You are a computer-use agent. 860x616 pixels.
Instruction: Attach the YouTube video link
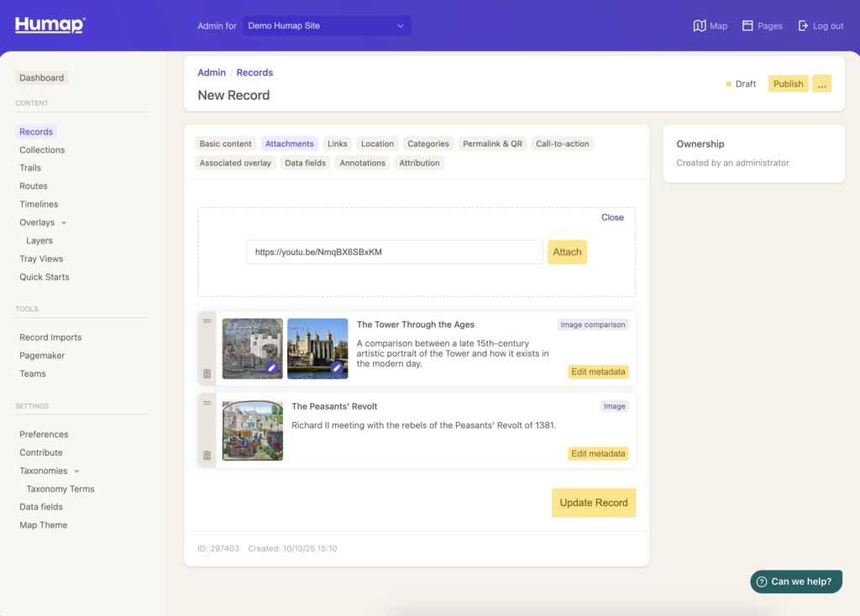point(567,251)
